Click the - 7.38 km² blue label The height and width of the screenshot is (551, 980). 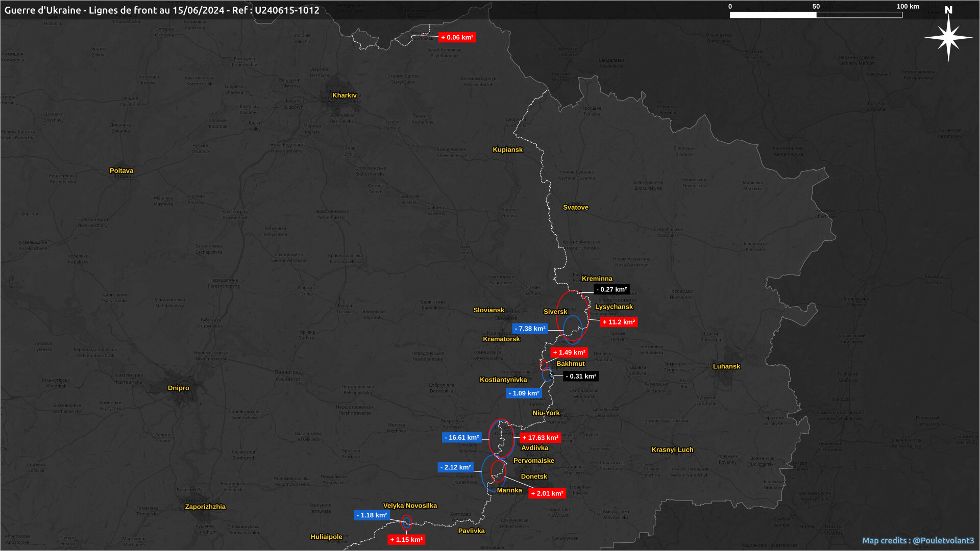click(530, 329)
